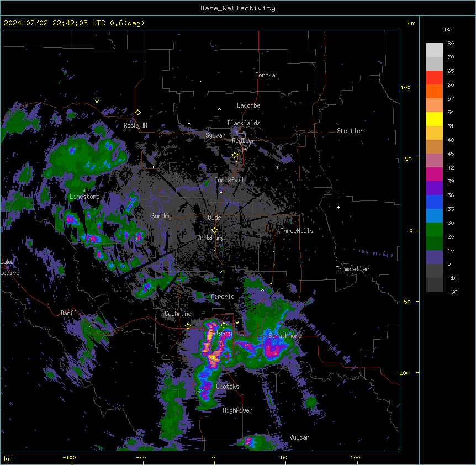
Task: Click the 0 km tick on bottom axis
Action: point(213,457)
